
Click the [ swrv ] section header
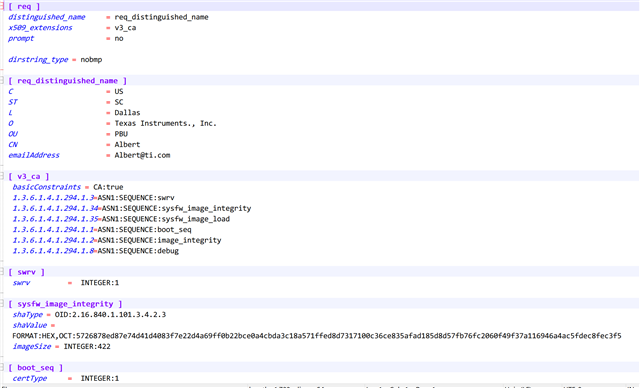[x=27, y=272]
